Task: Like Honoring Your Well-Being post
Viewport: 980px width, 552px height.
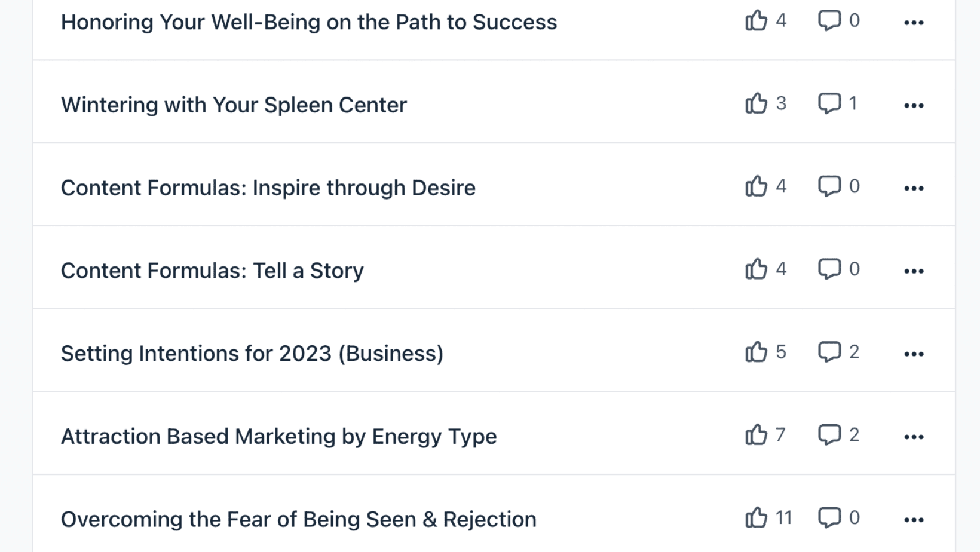Action: (757, 21)
